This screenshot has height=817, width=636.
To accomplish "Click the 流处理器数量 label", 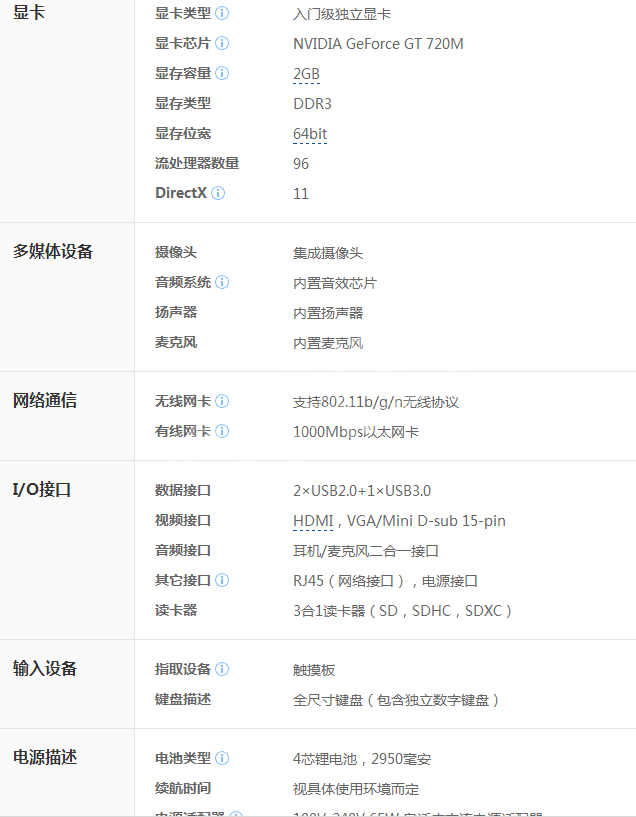I will pyautogui.click(x=197, y=163).
